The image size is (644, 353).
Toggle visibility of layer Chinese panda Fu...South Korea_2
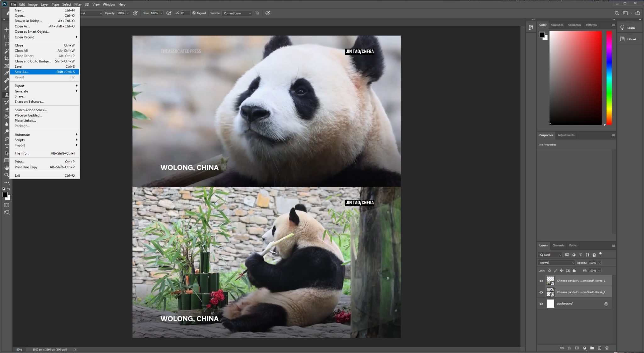pos(541,281)
